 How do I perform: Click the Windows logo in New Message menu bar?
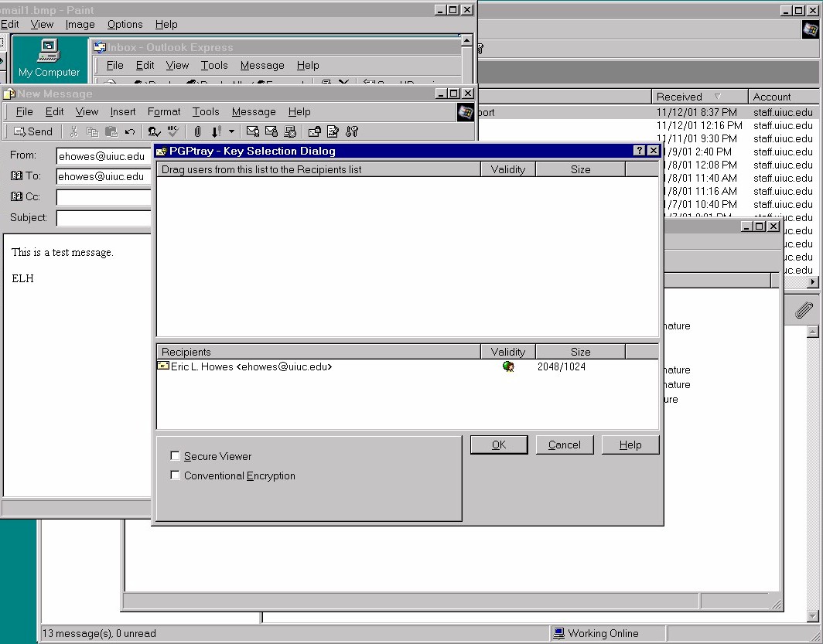465,111
